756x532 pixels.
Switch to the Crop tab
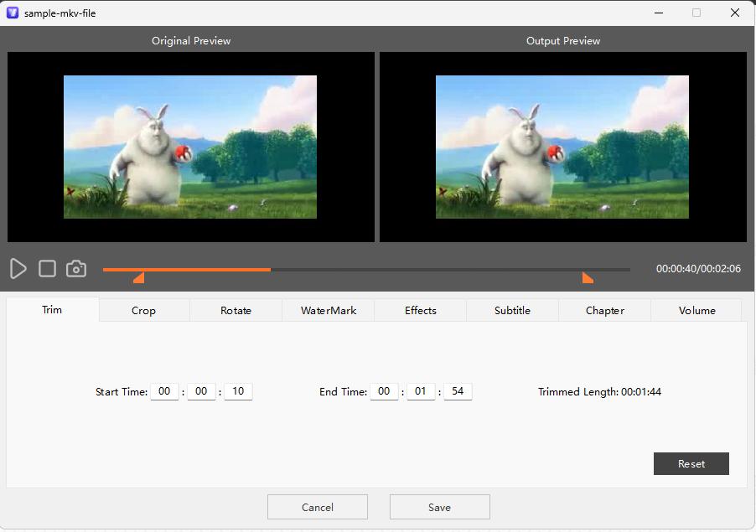pos(143,310)
